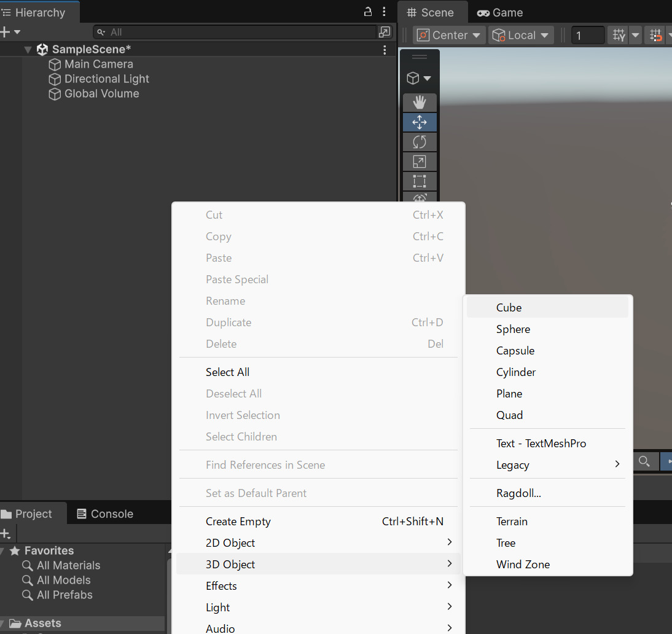Open the Console tab
The height and width of the screenshot is (634, 672).
(105, 514)
